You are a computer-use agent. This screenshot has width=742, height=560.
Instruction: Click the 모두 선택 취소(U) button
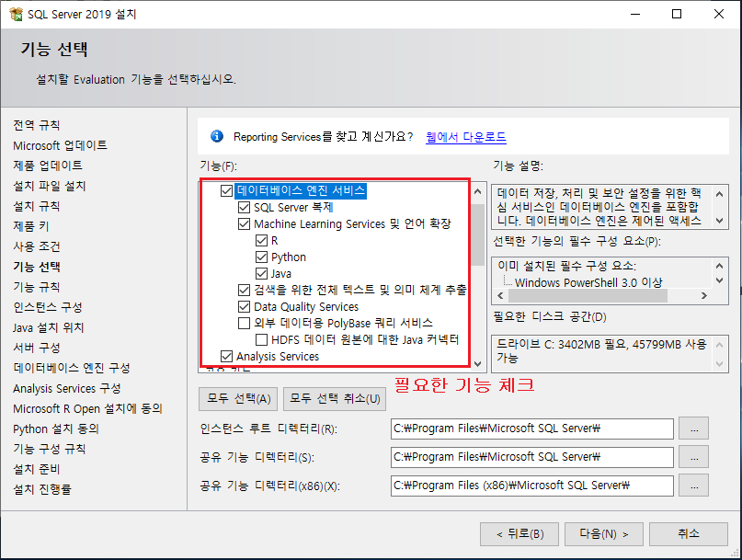(x=335, y=399)
